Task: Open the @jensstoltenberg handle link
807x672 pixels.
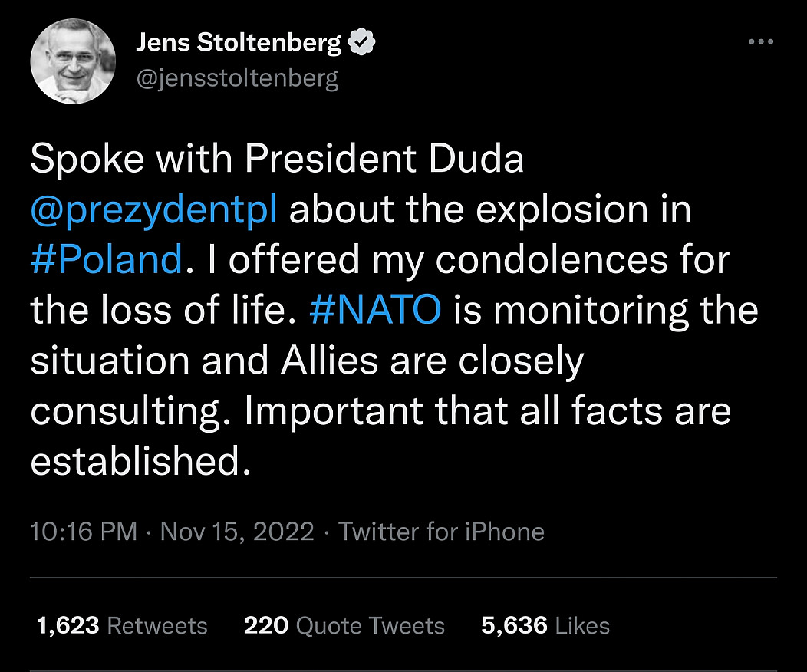Action: coord(237,78)
